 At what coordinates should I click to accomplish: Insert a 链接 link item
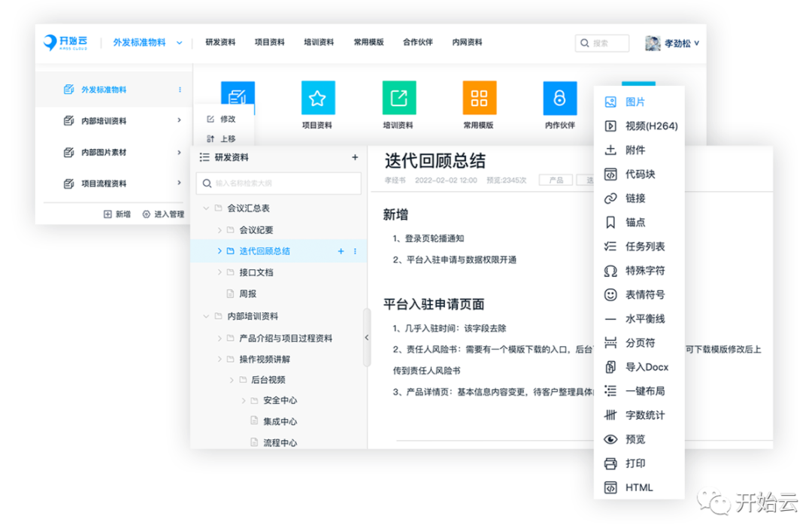(x=635, y=198)
